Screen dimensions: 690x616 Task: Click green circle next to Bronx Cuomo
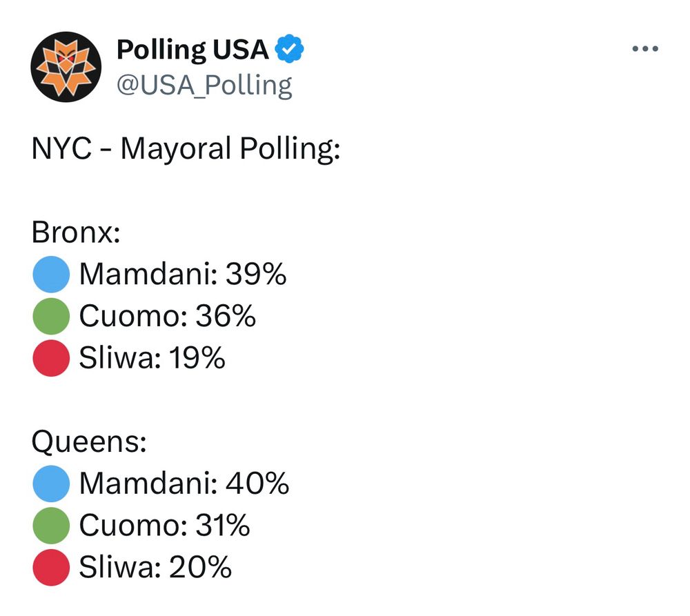point(51,317)
